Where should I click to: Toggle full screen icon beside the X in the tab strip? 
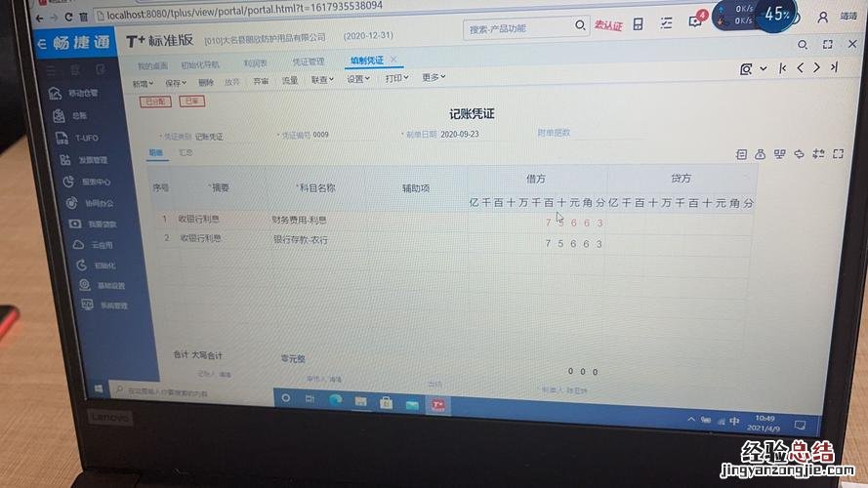point(828,44)
